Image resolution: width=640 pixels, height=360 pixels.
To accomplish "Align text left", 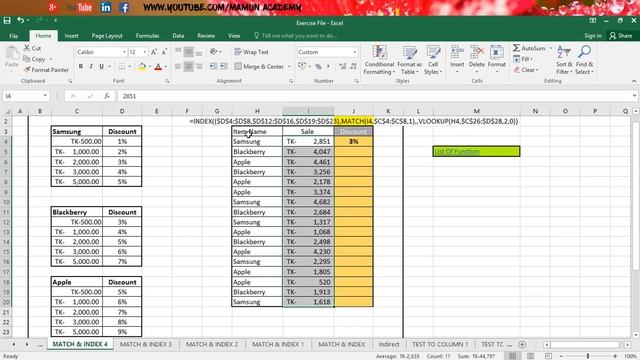I will tap(178, 66).
